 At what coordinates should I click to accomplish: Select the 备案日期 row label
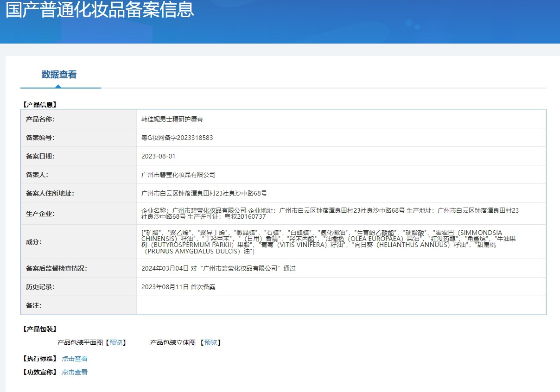tap(40, 156)
